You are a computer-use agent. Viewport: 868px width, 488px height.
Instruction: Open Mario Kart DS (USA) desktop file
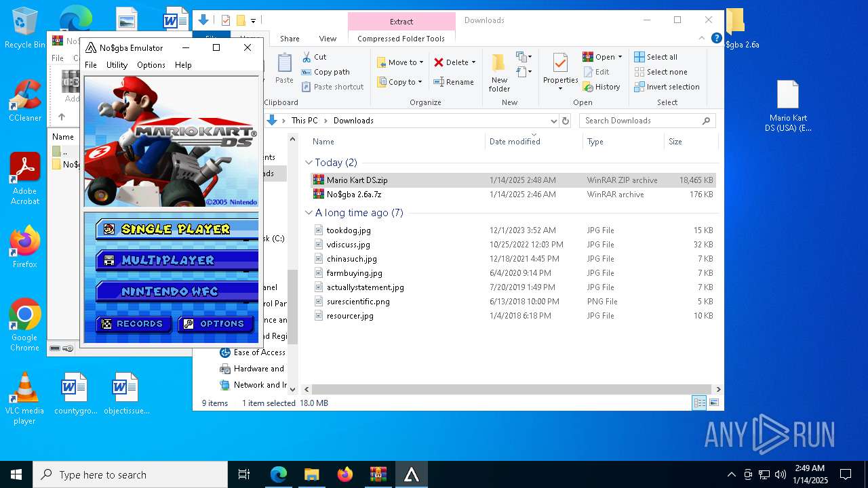(788, 106)
